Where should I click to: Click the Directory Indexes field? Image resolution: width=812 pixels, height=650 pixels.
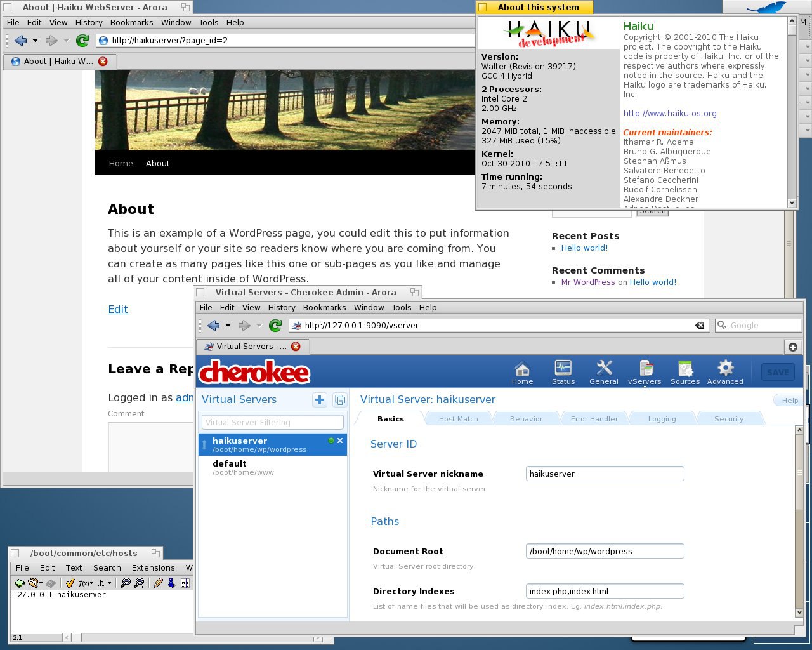[605, 591]
